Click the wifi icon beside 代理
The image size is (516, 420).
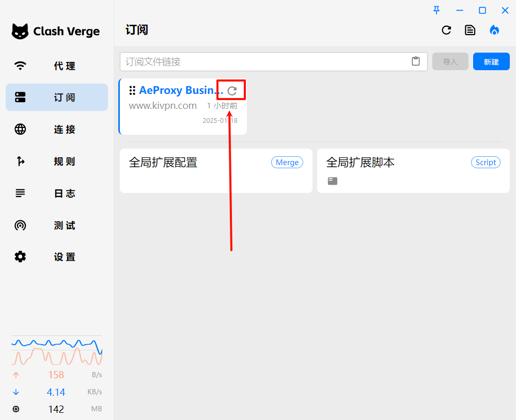click(x=20, y=66)
